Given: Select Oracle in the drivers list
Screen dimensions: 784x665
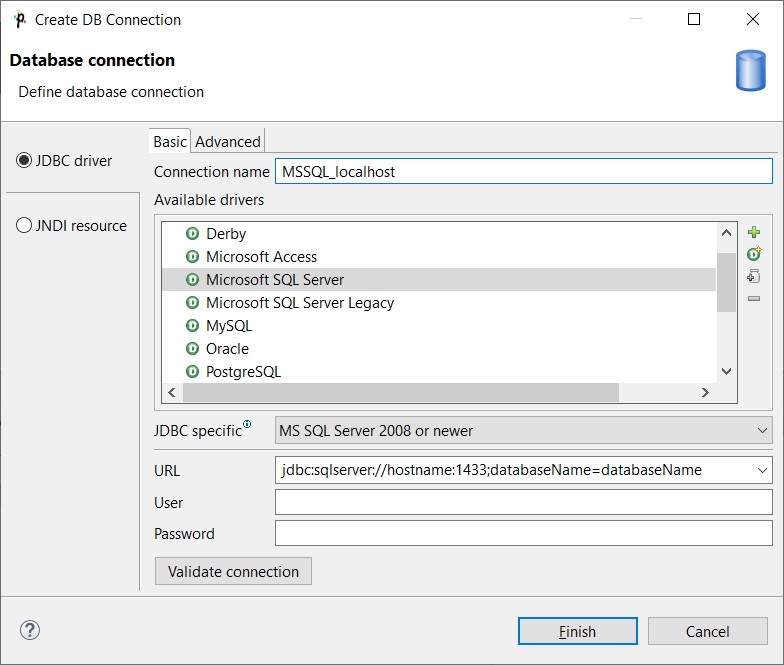Looking at the screenshot, I should click(x=439, y=348).
